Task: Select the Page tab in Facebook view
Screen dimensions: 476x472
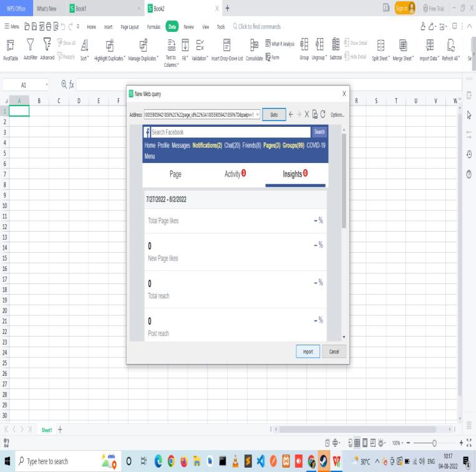Action: tap(175, 174)
